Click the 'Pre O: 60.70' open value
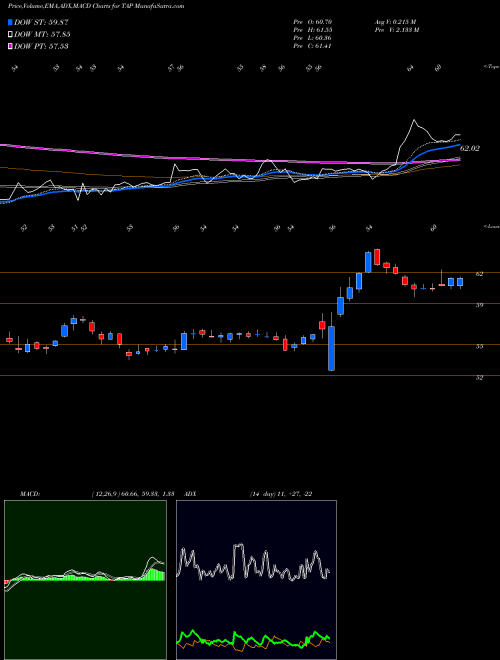Screen dimensions: 500x660 (314, 21)
